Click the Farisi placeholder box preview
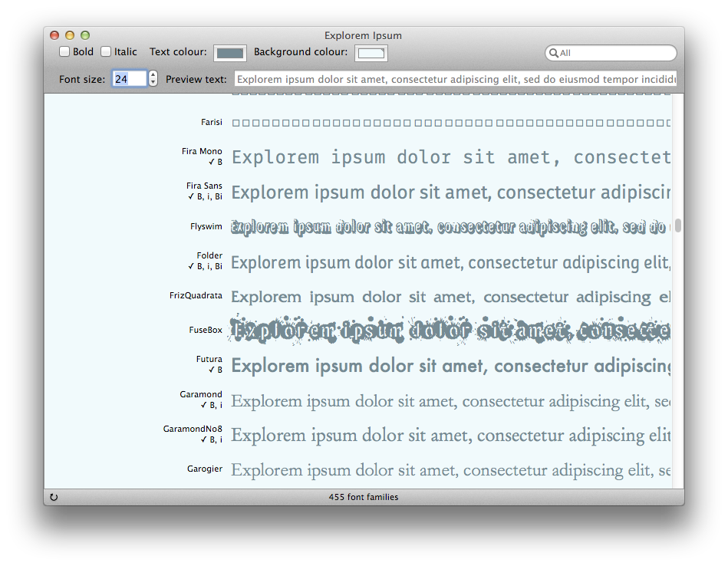The image size is (728, 566). (x=451, y=123)
